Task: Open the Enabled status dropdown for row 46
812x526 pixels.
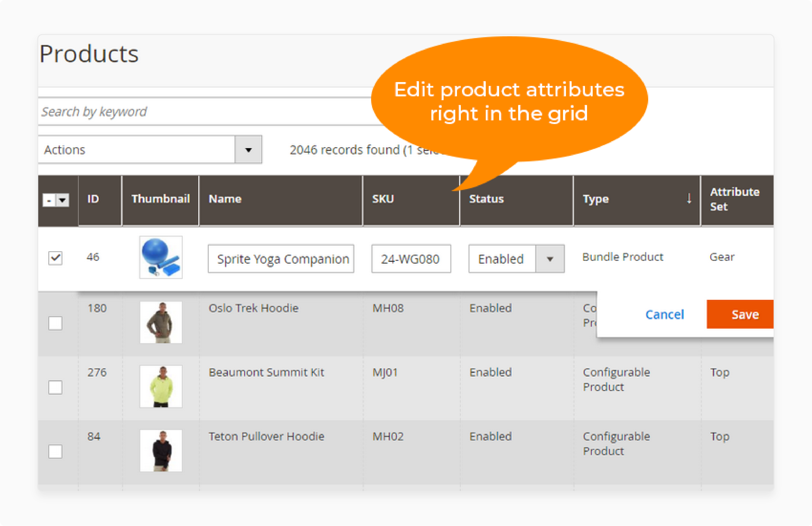Action: [x=517, y=259]
